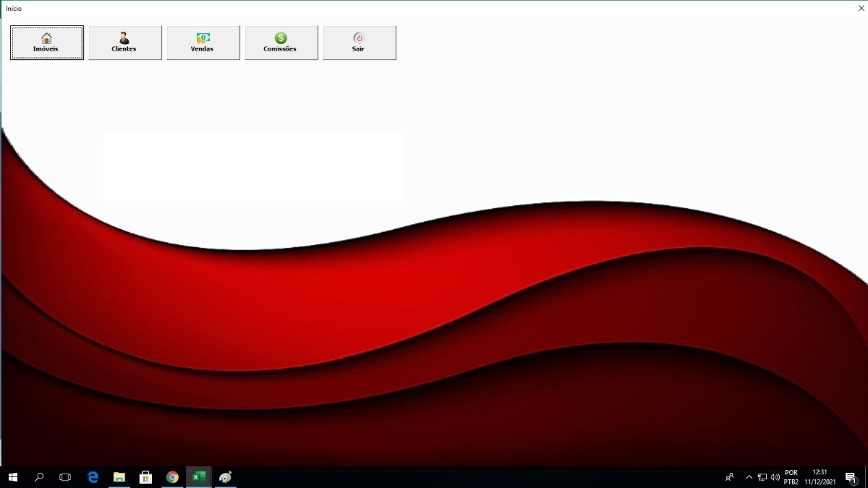Open Microsoft Store from the taskbar
868x488 pixels.
(x=145, y=477)
